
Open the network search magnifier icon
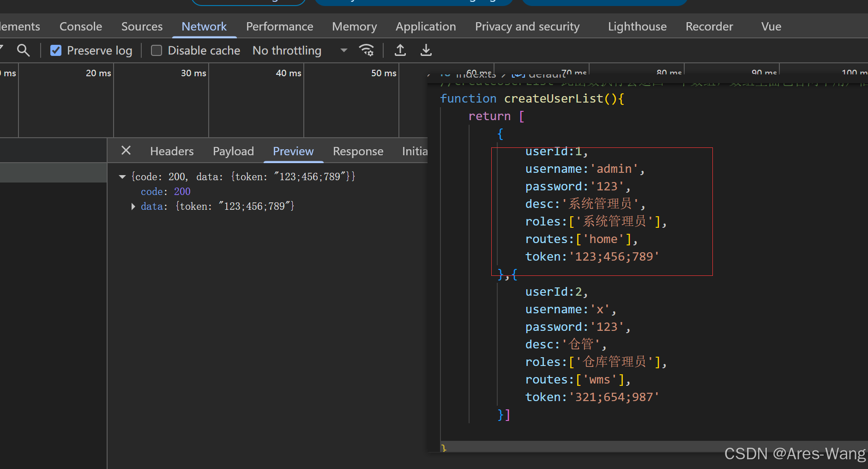point(23,50)
